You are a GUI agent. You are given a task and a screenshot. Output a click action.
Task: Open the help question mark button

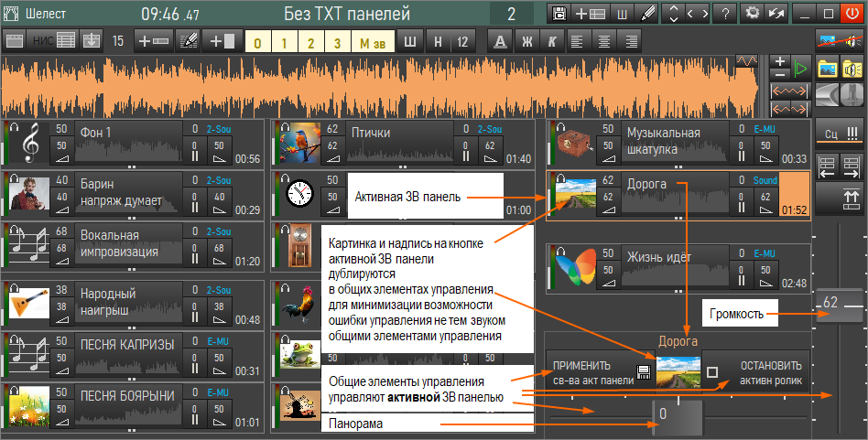[724, 14]
